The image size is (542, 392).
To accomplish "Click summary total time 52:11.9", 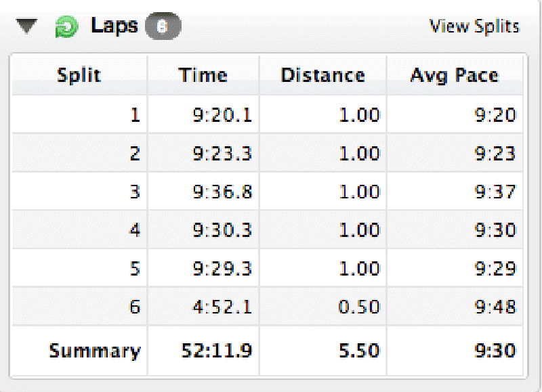I will tap(217, 351).
